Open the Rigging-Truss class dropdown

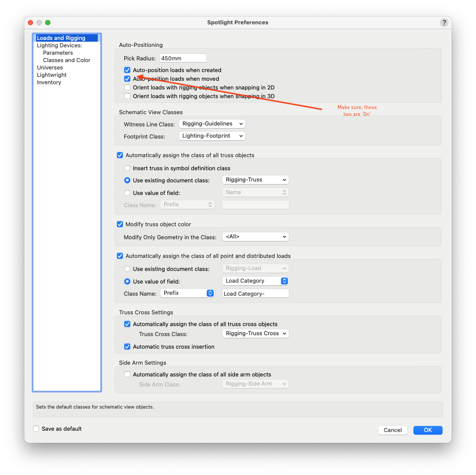point(255,180)
